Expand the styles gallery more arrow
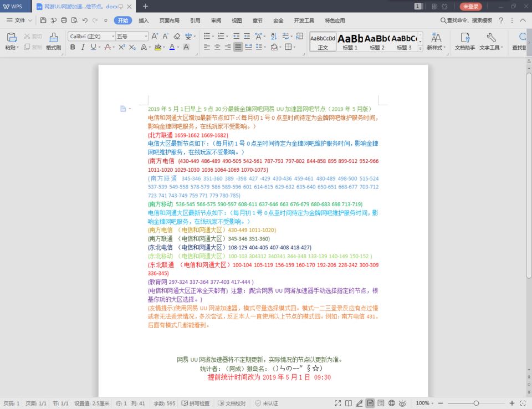The image size is (532, 409). pyautogui.click(x=421, y=48)
